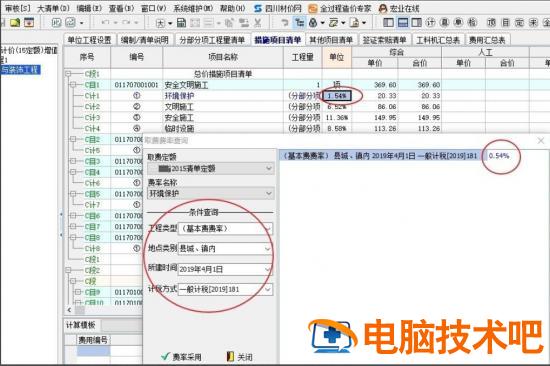Click the 目 toolbar icon
The width and height of the screenshot is (550, 366).
point(505,23)
